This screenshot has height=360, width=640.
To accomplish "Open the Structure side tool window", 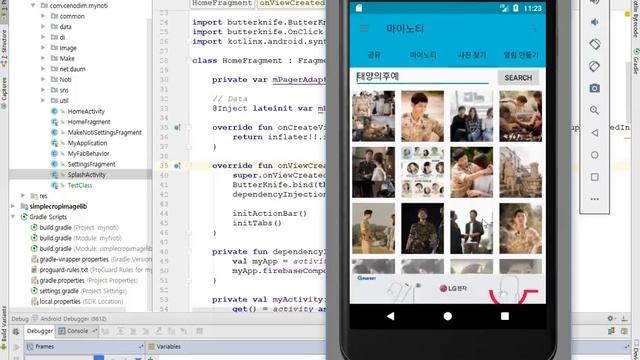I will (x=4, y=48).
